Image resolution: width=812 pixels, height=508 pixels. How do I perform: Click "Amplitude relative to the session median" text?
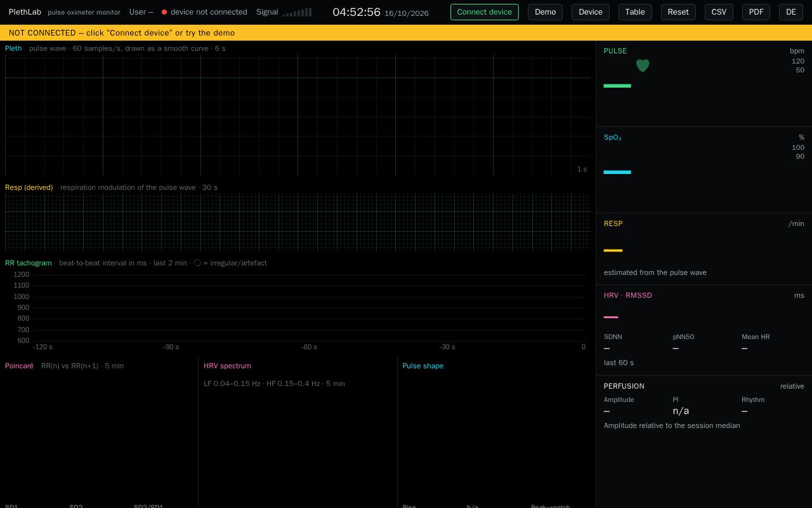tap(672, 425)
